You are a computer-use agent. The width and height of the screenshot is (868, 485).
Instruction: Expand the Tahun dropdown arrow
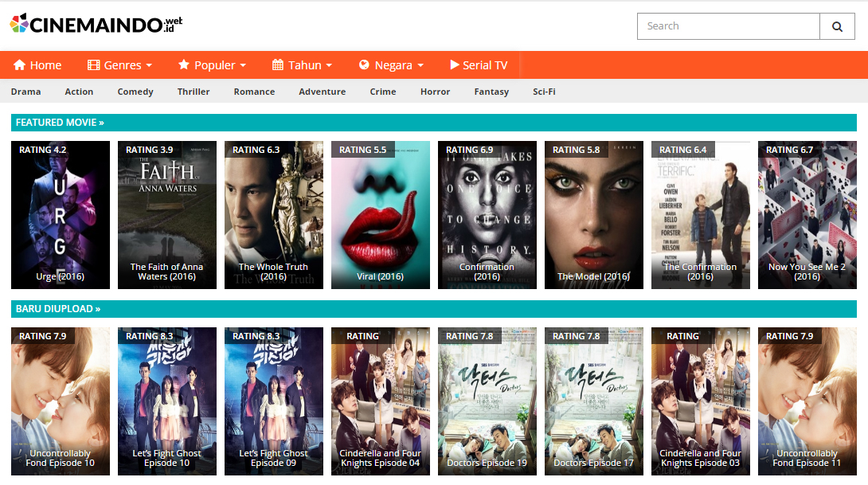coord(329,65)
